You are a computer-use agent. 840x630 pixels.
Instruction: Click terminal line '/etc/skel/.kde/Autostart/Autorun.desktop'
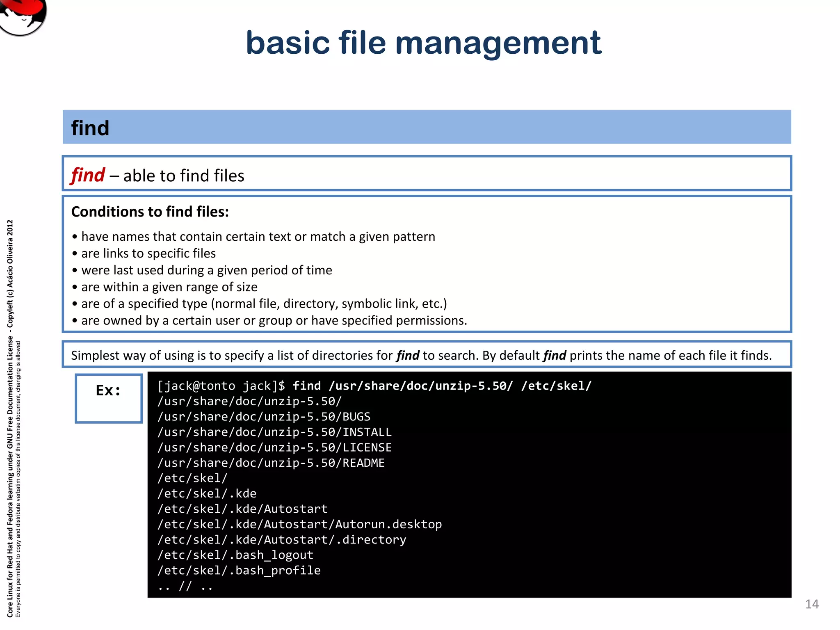(x=299, y=524)
